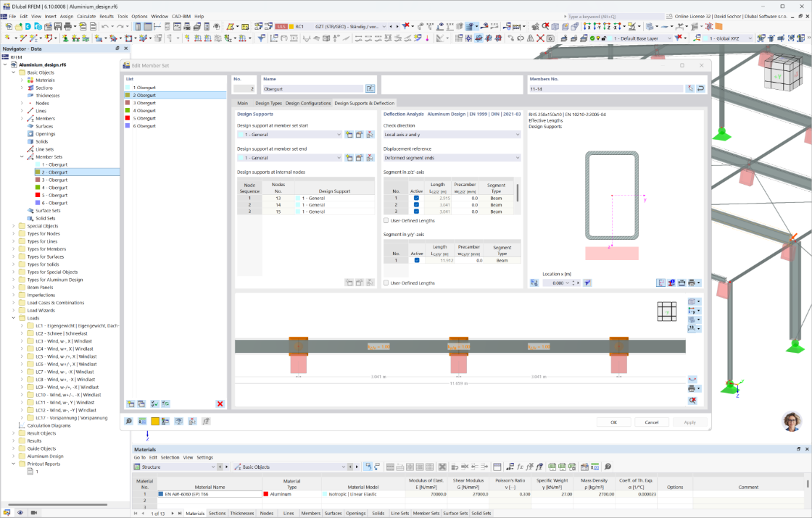Open the Structure dropdown in Materials panel
The image size is (812, 518).
click(x=213, y=467)
